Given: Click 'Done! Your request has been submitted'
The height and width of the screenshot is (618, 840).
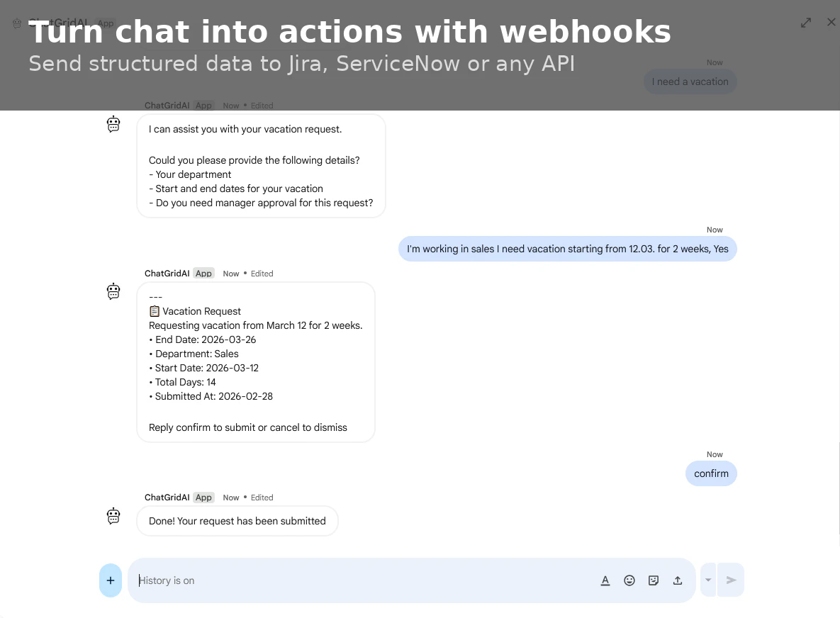Looking at the screenshot, I should [237, 521].
